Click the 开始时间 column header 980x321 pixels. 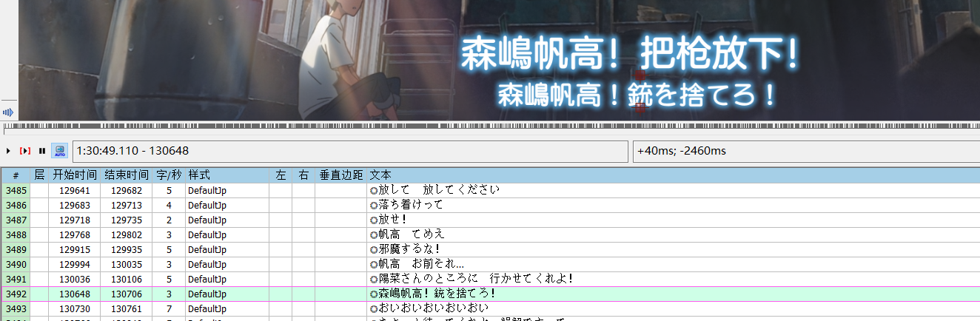[x=75, y=175]
